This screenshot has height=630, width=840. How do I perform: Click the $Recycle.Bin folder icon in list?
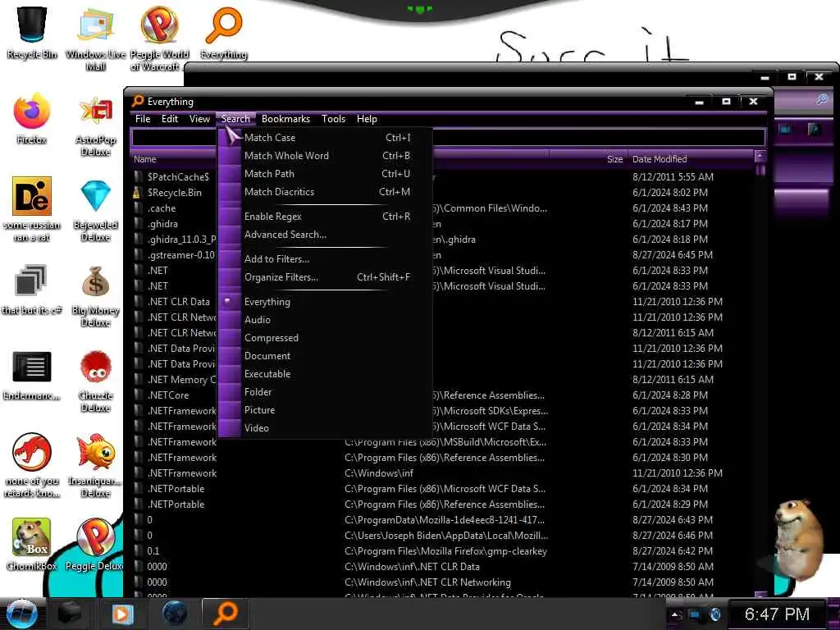click(x=138, y=192)
